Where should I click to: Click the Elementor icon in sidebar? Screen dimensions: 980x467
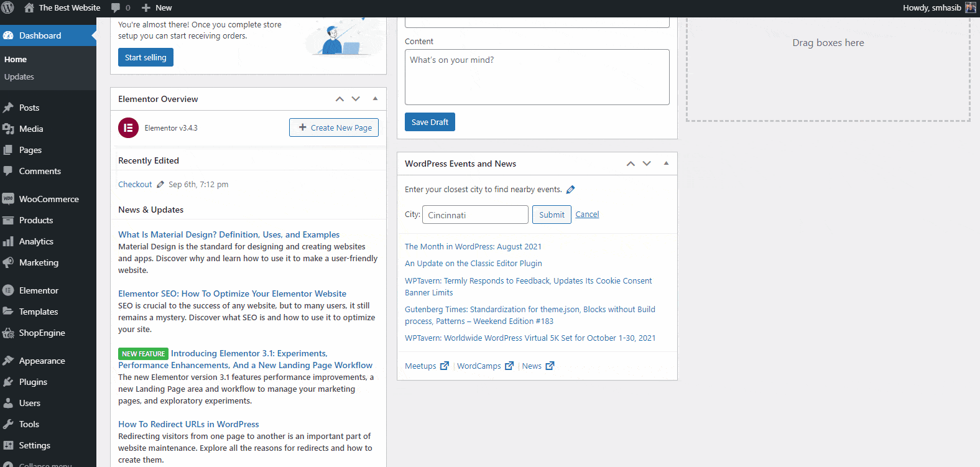pos(8,290)
